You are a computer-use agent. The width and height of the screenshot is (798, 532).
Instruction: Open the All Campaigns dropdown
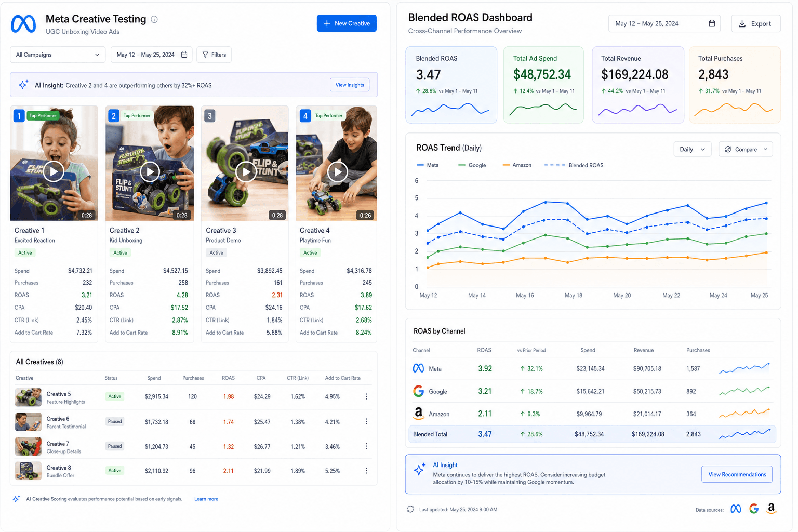click(58, 55)
